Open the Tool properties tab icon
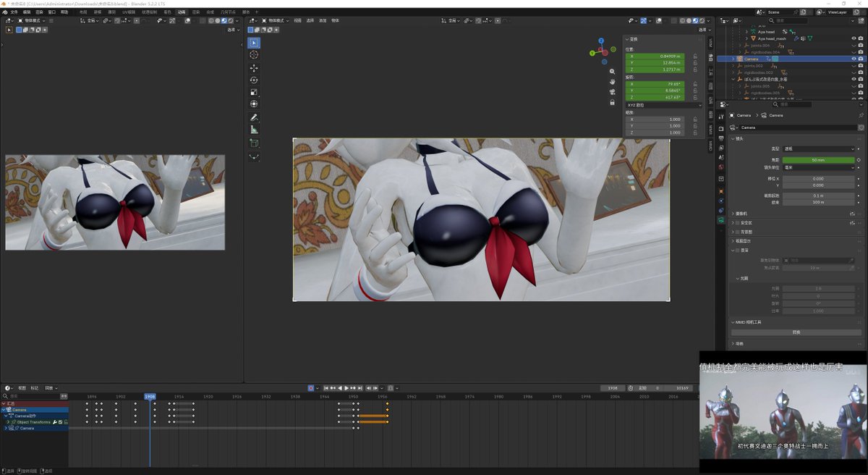This screenshot has height=475, width=868. [x=720, y=116]
